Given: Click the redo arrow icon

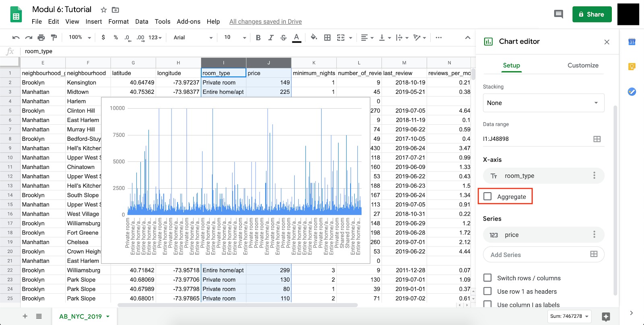Looking at the screenshot, I should (29, 37).
